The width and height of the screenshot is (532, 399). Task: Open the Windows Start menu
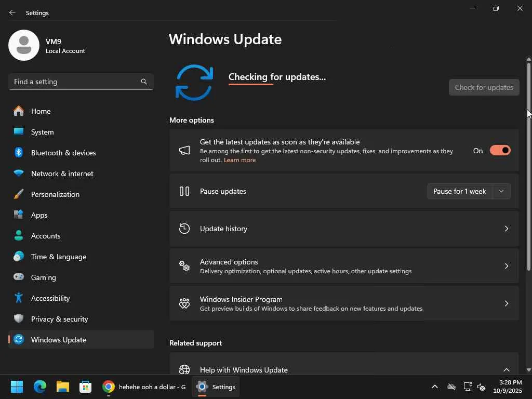click(17, 387)
